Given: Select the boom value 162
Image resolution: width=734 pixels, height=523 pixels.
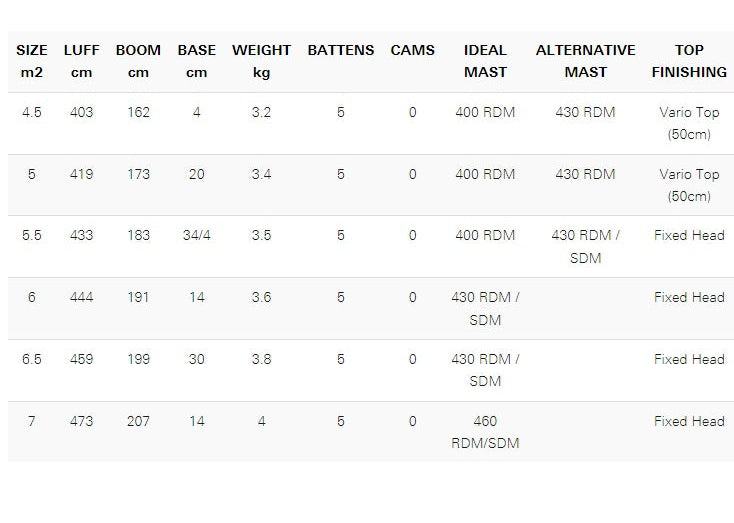Looking at the screenshot, I should pos(138,113).
